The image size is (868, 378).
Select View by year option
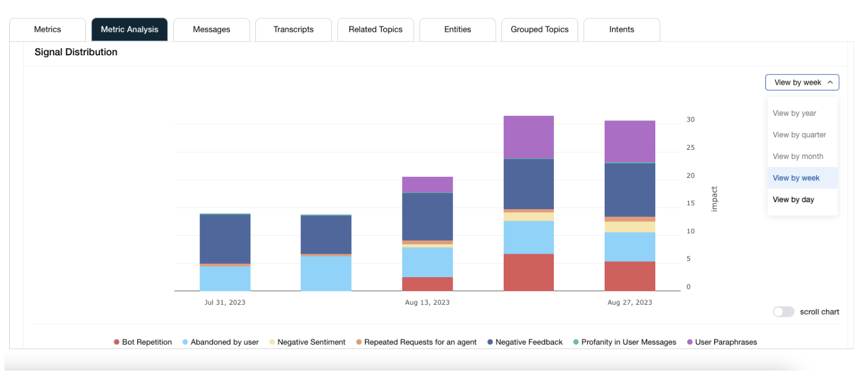pyautogui.click(x=794, y=113)
